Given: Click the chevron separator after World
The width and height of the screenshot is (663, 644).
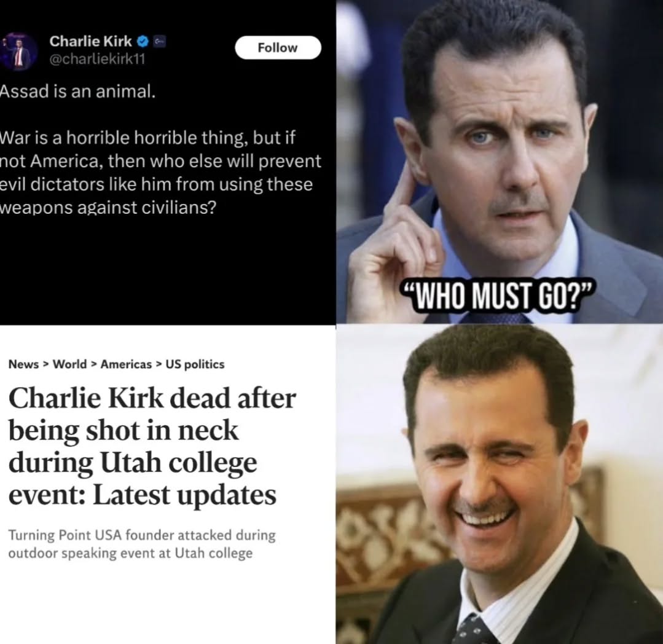Looking at the screenshot, I should (x=94, y=364).
